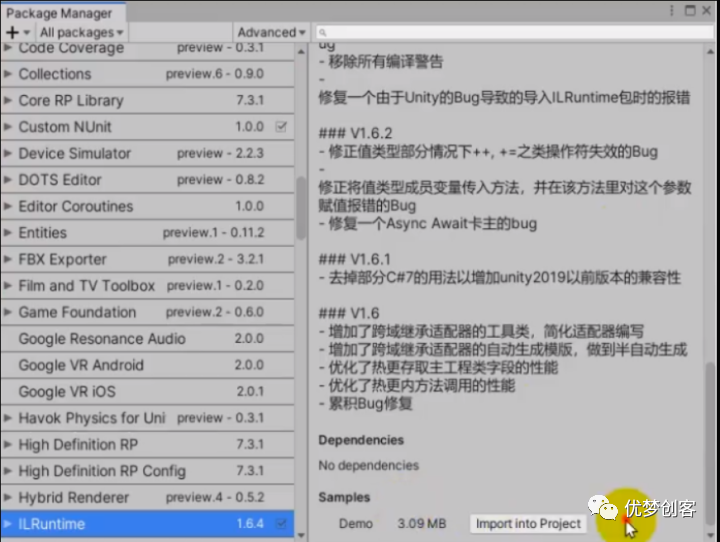The image size is (720, 542).
Task: Expand the Custom NUnit package arrow
Action: pos(7,126)
